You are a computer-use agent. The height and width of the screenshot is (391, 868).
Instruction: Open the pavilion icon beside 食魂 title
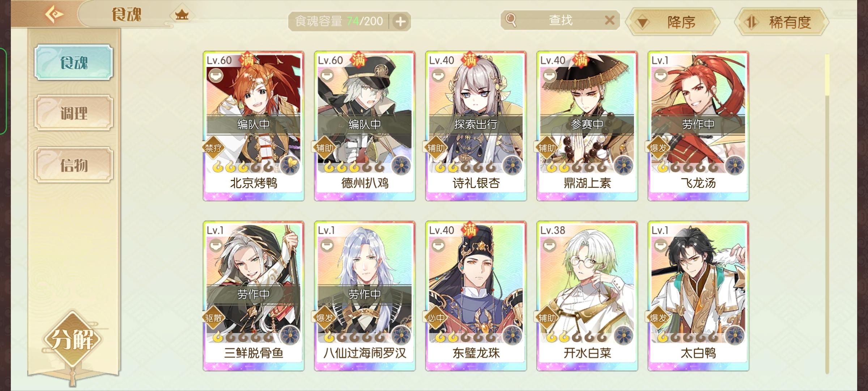point(182,15)
